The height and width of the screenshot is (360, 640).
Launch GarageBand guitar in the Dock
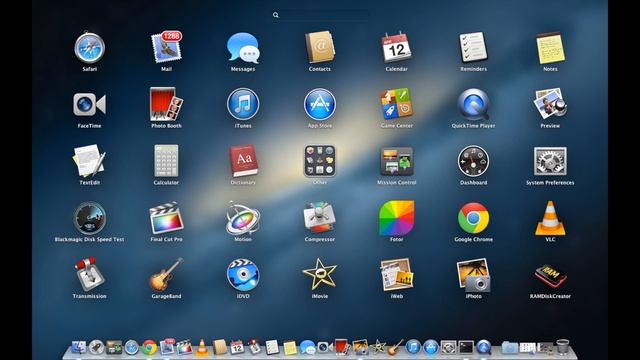click(396, 347)
